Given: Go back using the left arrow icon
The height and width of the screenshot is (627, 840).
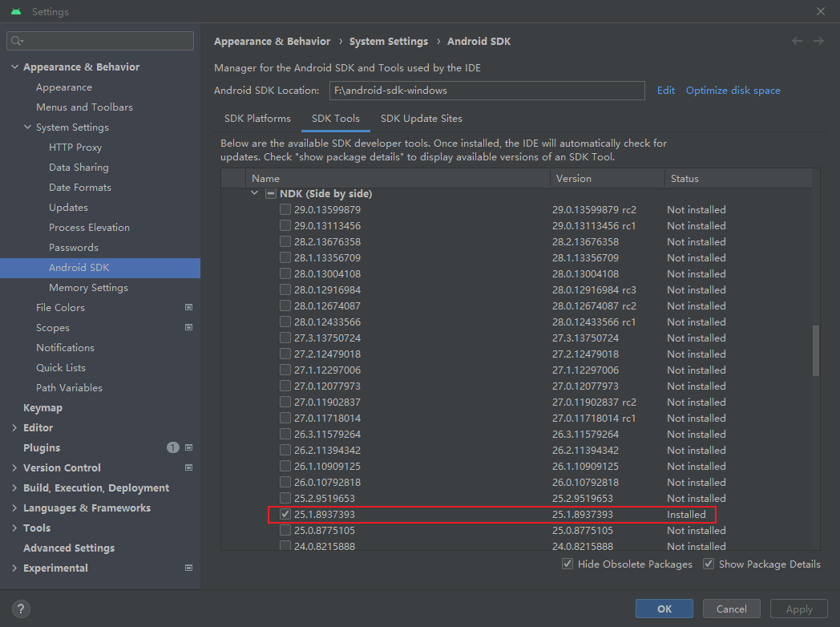Looking at the screenshot, I should pos(798,41).
